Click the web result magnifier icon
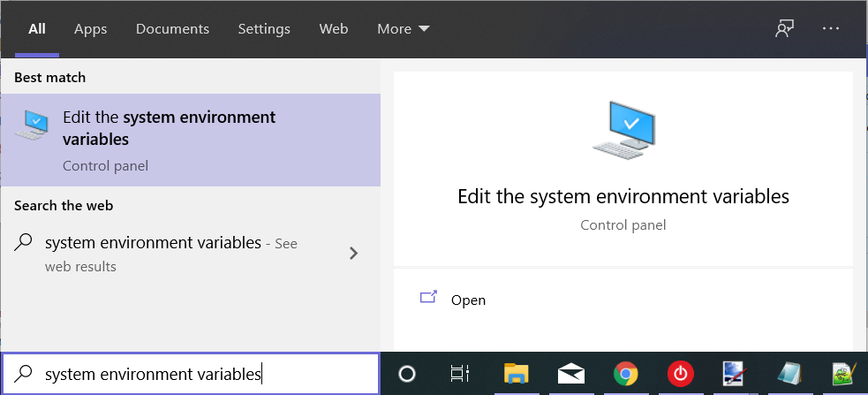 [22, 243]
